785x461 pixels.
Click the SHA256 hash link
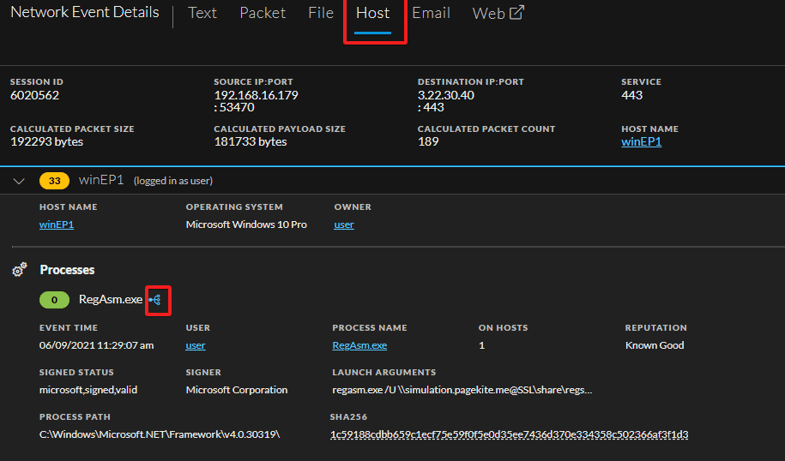(509, 435)
